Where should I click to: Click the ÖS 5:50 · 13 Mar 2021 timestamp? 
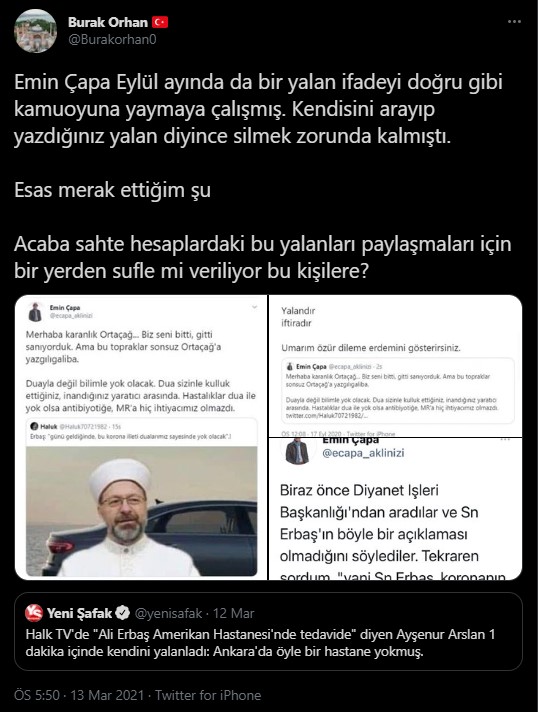click(79, 695)
